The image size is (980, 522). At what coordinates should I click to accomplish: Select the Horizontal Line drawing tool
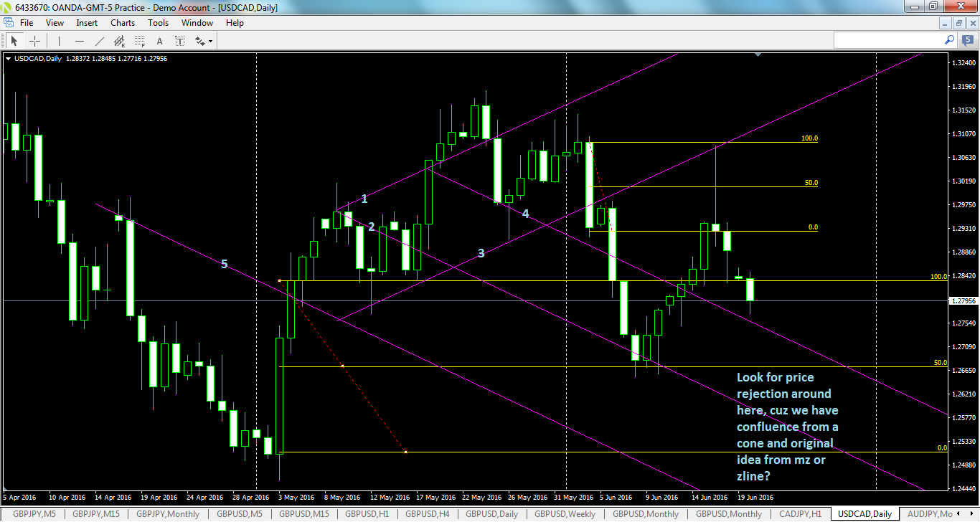[x=79, y=41]
